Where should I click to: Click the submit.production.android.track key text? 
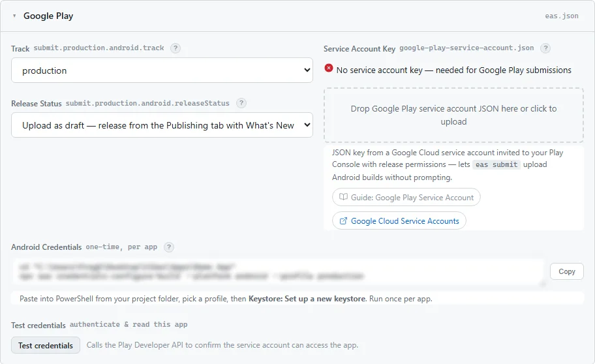point(99,48)
